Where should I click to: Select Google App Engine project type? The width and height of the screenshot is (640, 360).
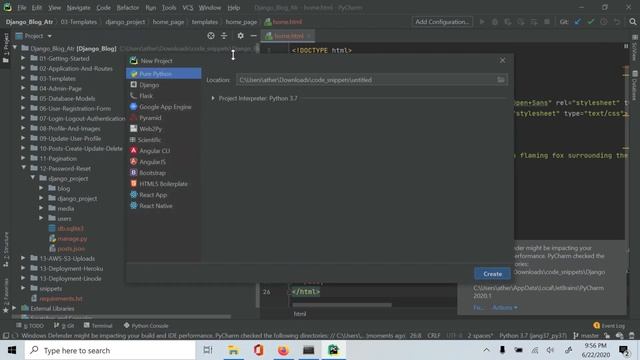click(164, 107)
